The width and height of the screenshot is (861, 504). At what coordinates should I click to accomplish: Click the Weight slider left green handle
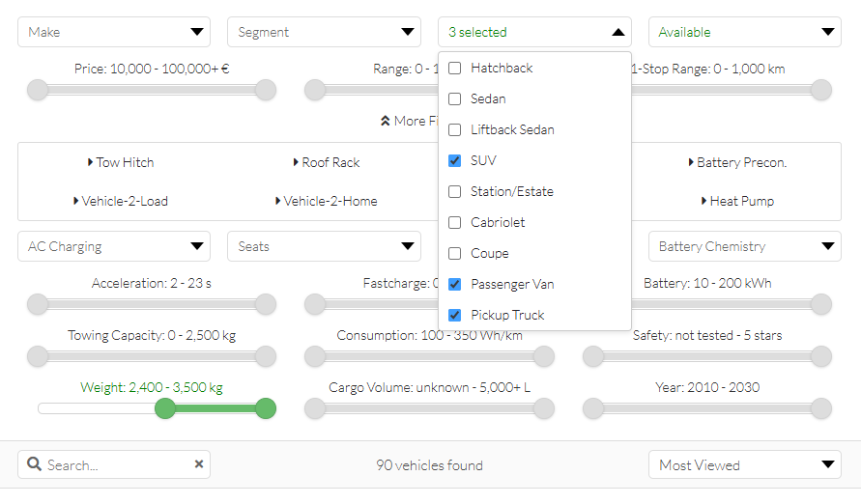pos(165,408)
